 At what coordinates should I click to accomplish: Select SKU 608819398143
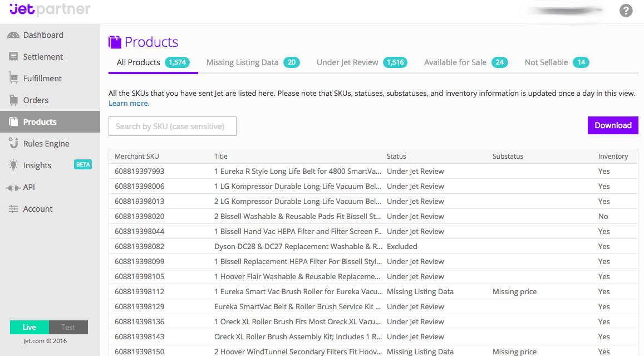(139, 337)
